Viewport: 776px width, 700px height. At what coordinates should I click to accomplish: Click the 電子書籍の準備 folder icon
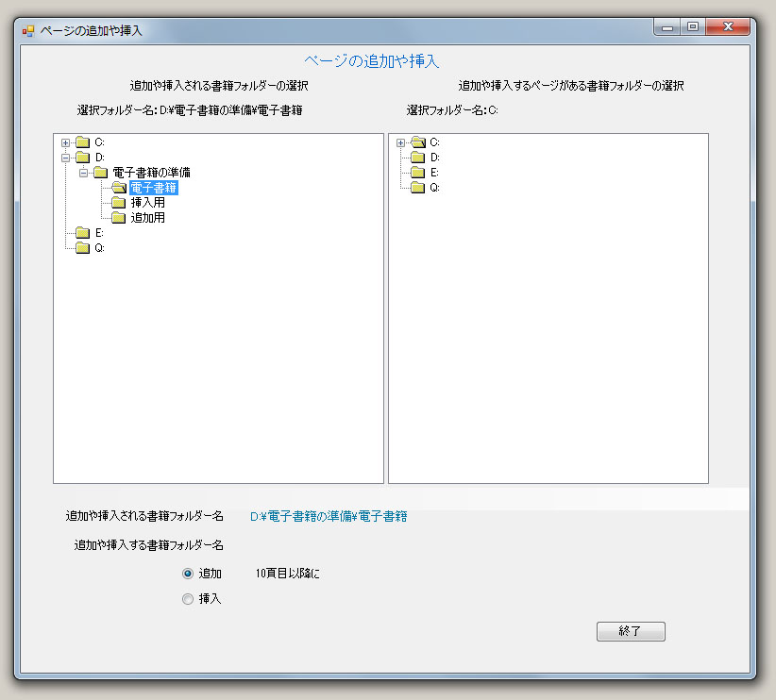click(x=100, y=173)
